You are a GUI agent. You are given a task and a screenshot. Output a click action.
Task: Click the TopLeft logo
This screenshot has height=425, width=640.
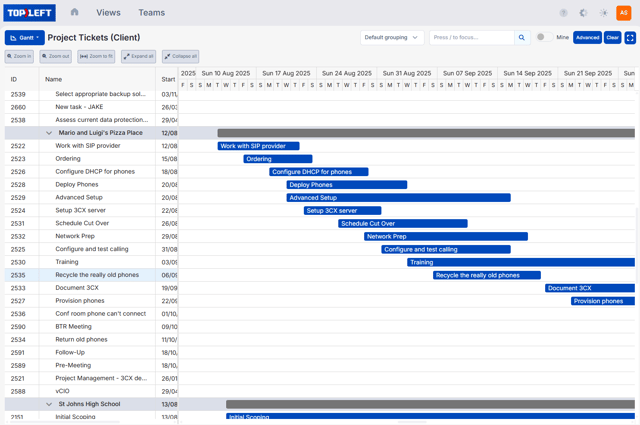tap(29, 13)
